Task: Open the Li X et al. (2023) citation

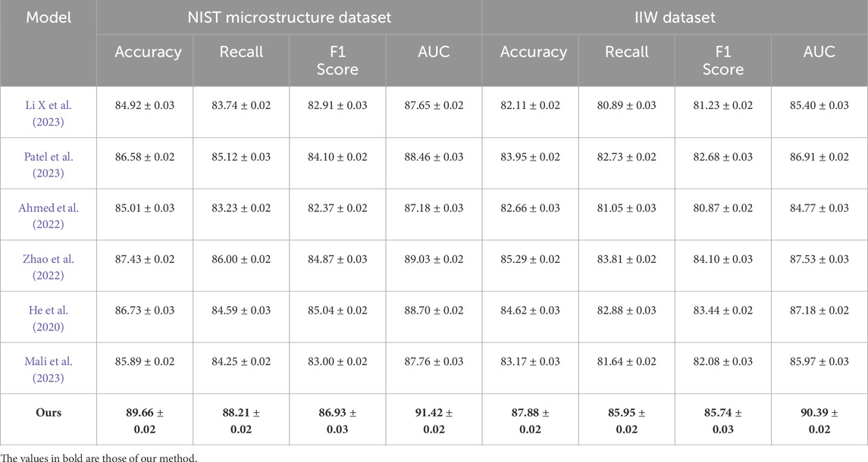Action: point(48,112)
